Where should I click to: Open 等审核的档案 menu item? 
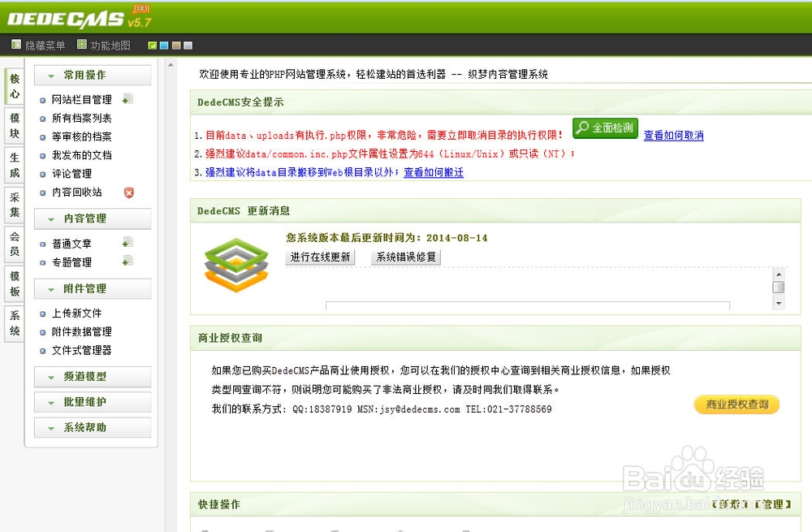click(82, 136)
